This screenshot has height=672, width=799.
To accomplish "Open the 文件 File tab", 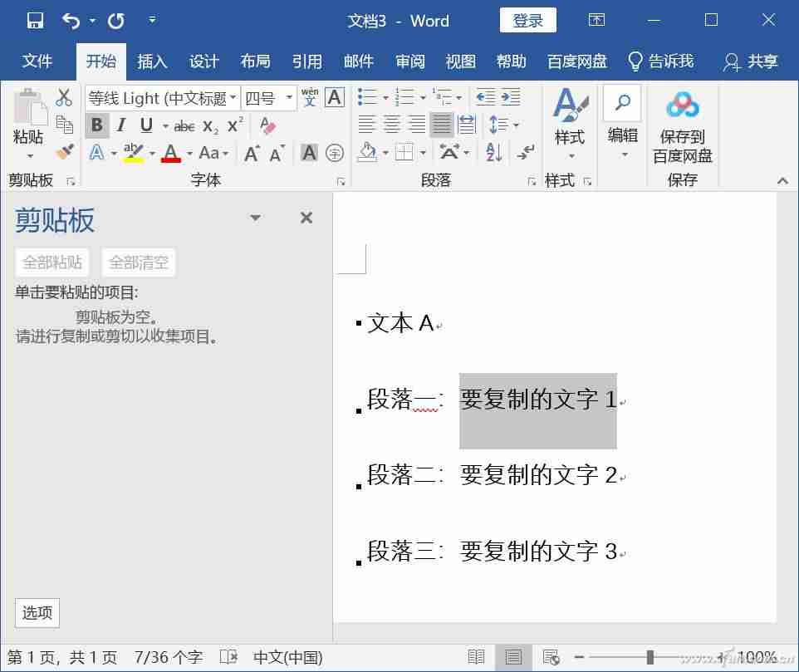I will (x=37, y=61).
